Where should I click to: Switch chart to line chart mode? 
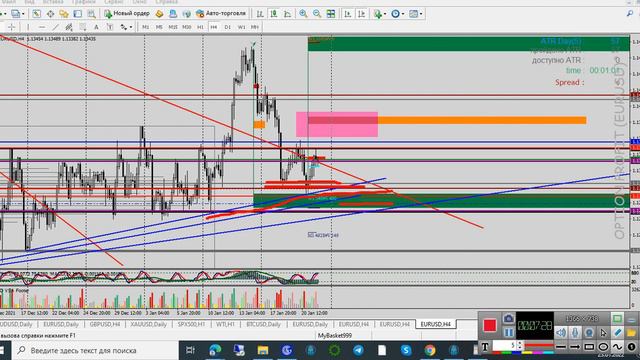click(x=288, y=14)
